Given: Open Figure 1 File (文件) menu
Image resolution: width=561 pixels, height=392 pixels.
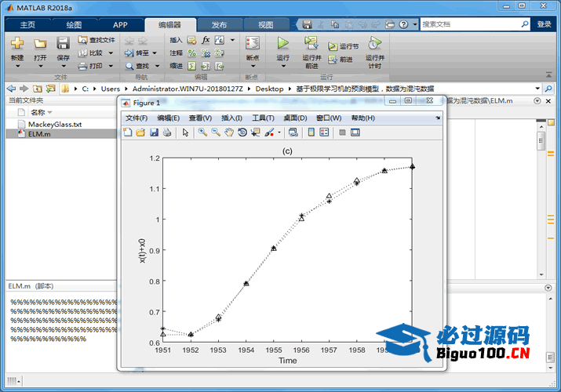Looking at the screenshot, I should click(x=137, y=118).
